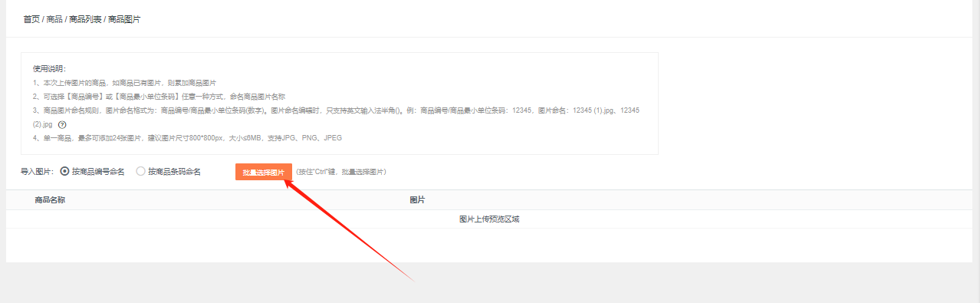This screenshot has width=980, height=303.
Task: Click instruction line 1 about 本次上传图片的商品
Action: pyautogui.click(x=125, y=83)
